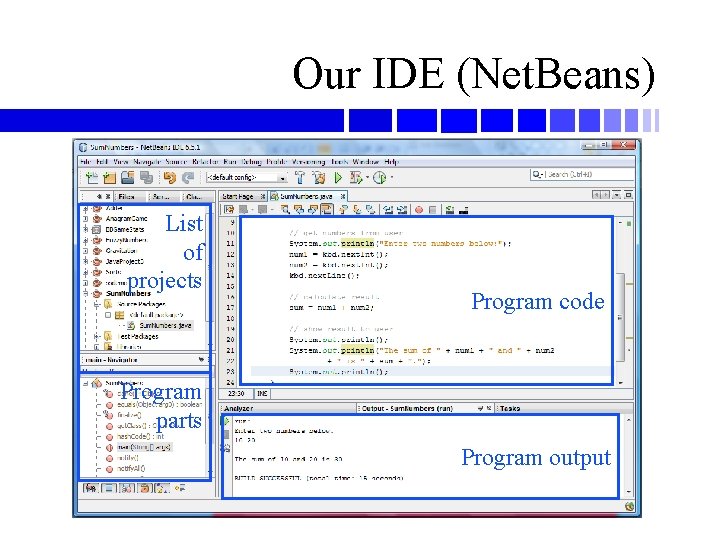Click the red record macro icon in editor toolbar
The image size is (720, 540).
click(x=419, y=210)
